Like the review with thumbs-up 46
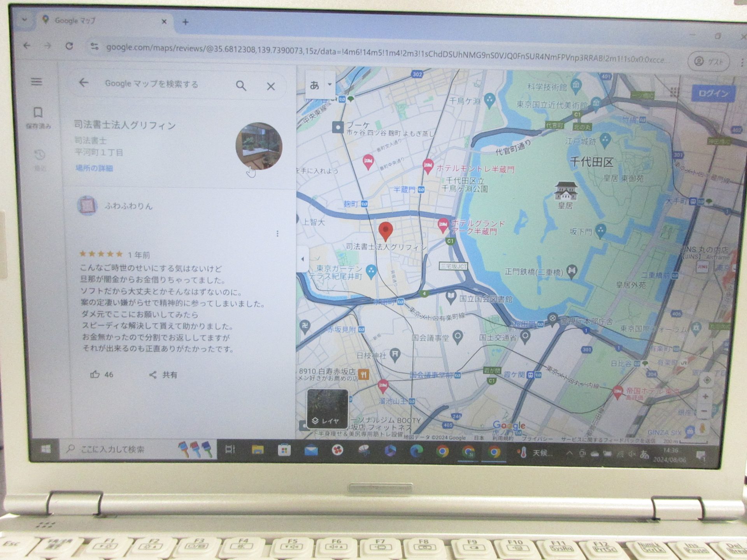Viewport: 747px width, 560px height. tap(102, 374)
